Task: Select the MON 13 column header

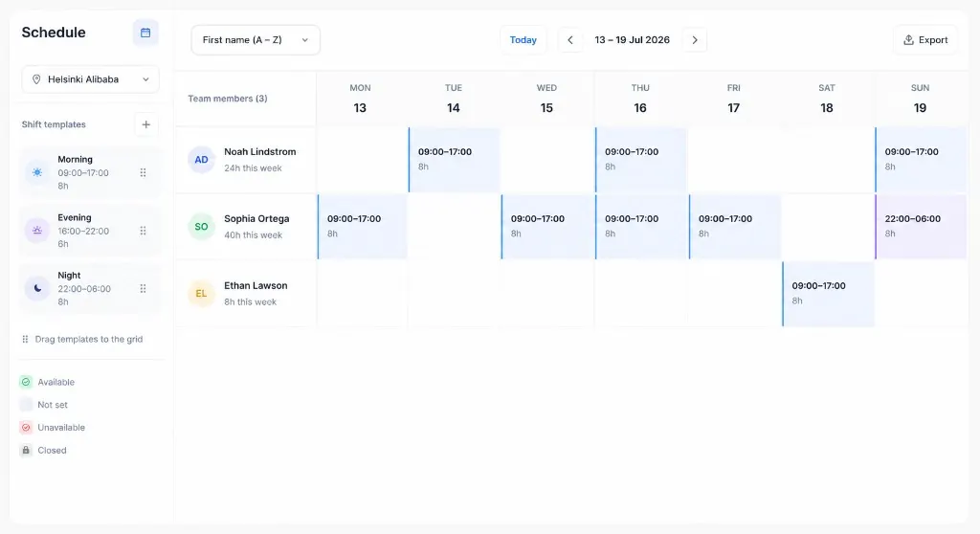Action: point(360,99)
